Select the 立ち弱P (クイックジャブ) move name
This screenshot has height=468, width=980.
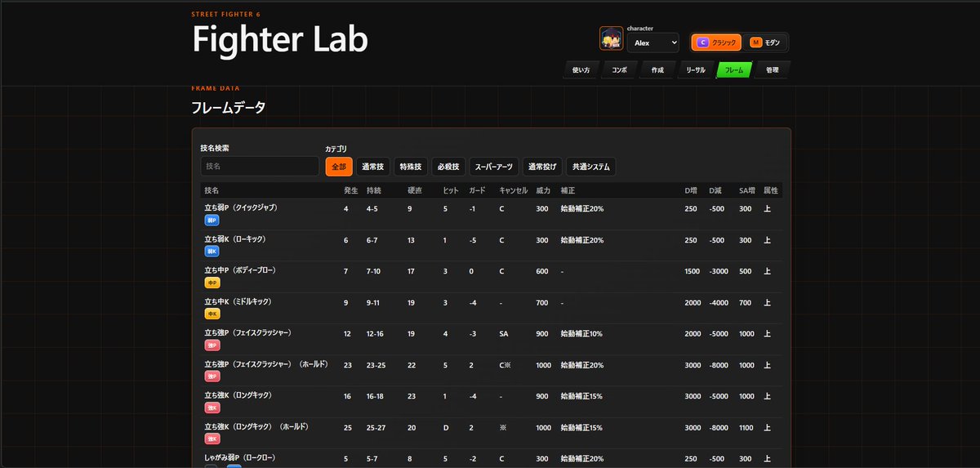pyautogui.click(x=241, y=208)
